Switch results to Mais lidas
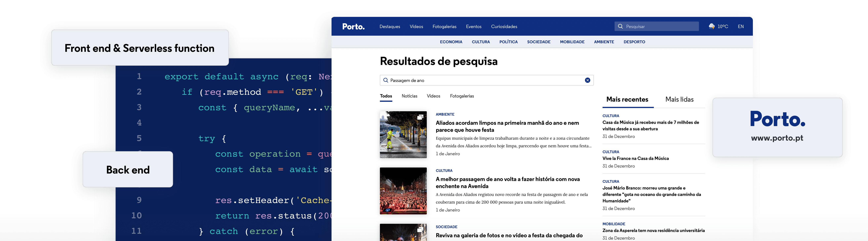 (679, 99)
